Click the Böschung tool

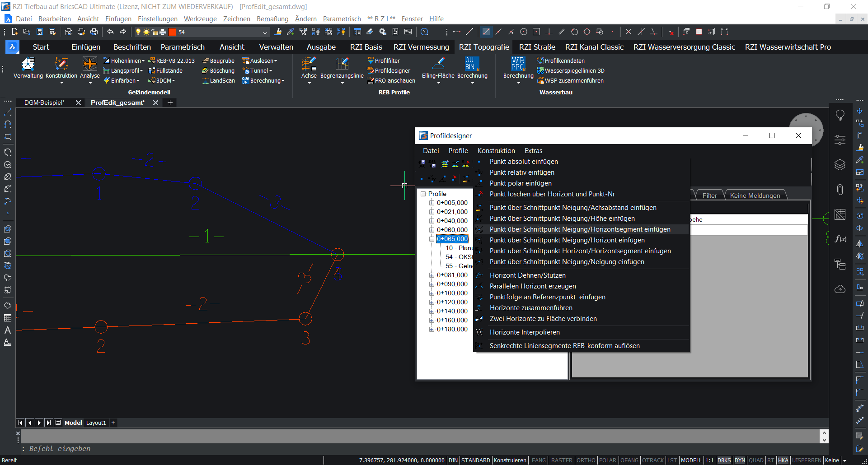(x=219, y=70)
